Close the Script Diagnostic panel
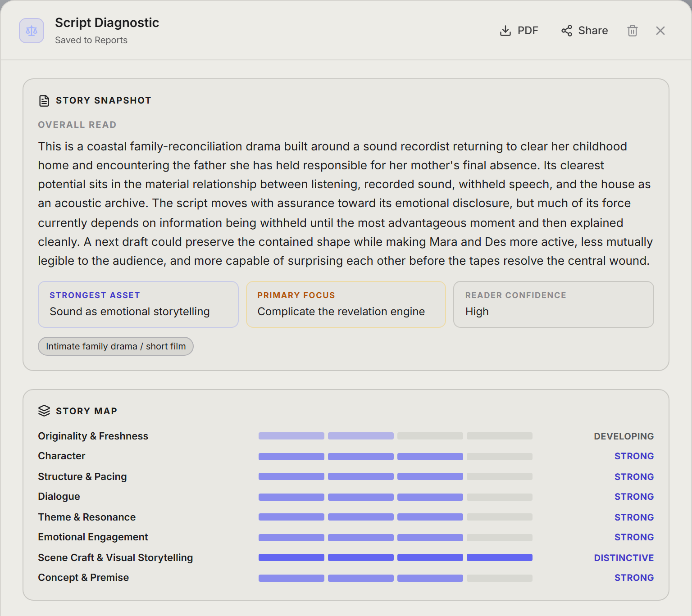This screenshot has height=616, width=692. click(660, 31)
